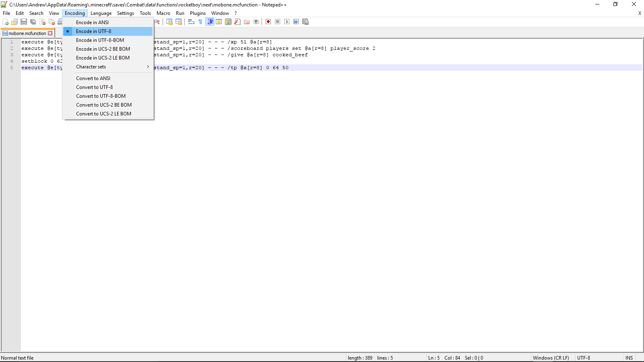Choose Encode in UTF-8-BOM
This screenshot has width=644, height=362.
(x=108, y=40)
